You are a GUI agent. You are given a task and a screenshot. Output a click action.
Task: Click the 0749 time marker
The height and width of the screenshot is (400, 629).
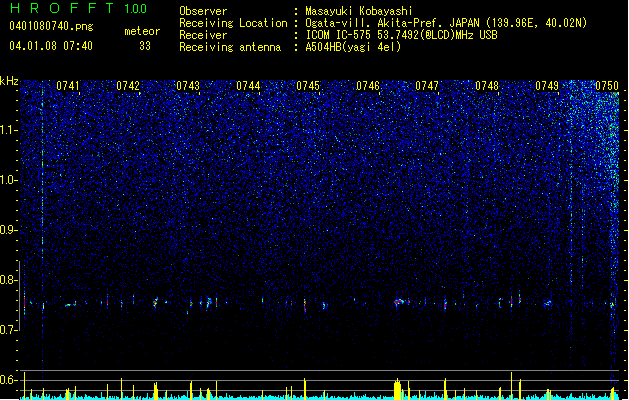(x=547, y=86)
